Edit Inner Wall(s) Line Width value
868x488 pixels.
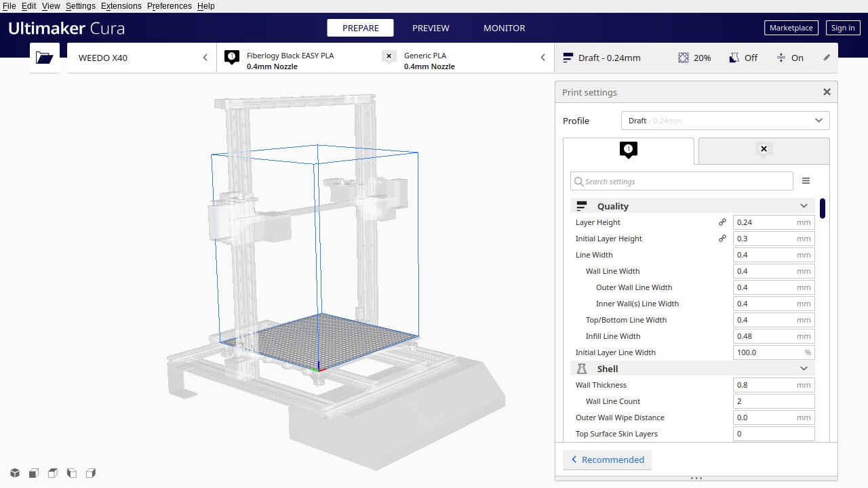coord(774,304)
